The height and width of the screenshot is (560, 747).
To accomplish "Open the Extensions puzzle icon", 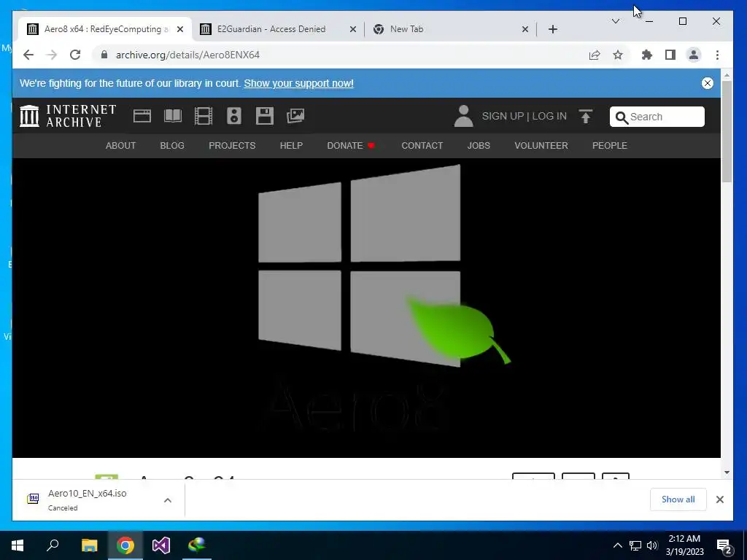I will tap(646, 55).
